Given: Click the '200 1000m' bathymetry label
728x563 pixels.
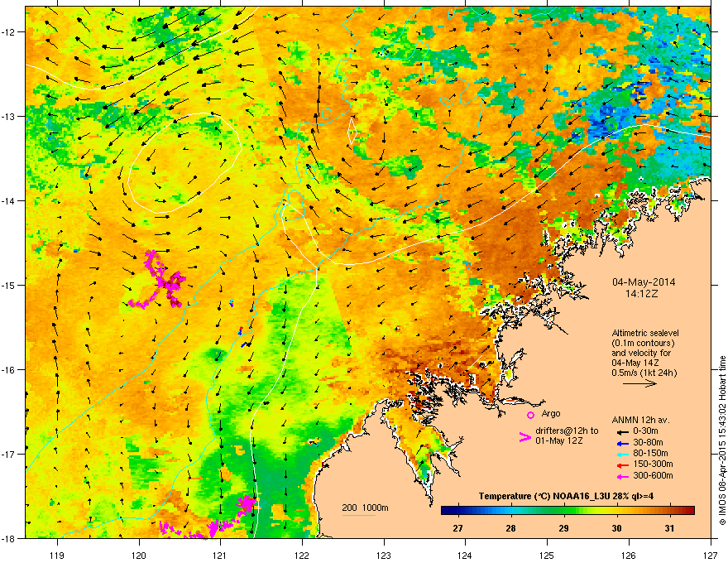Looking at the screenshot, I should (366, 508).
